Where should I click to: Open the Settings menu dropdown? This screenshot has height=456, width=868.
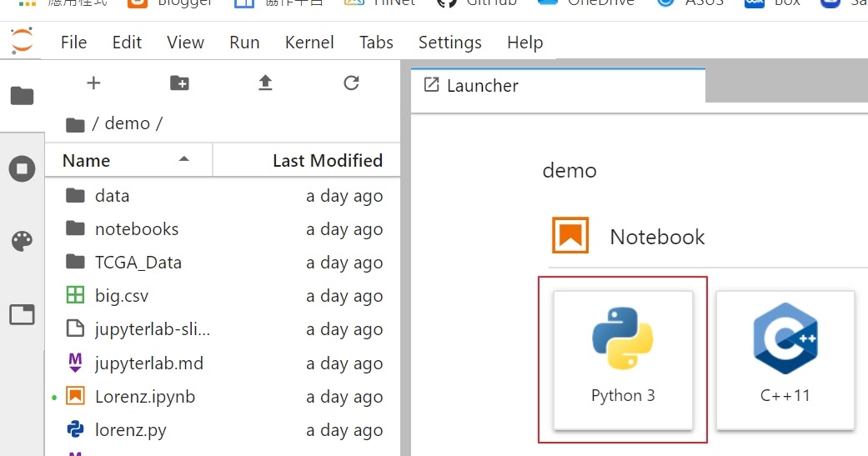click(x=449, y=43)
